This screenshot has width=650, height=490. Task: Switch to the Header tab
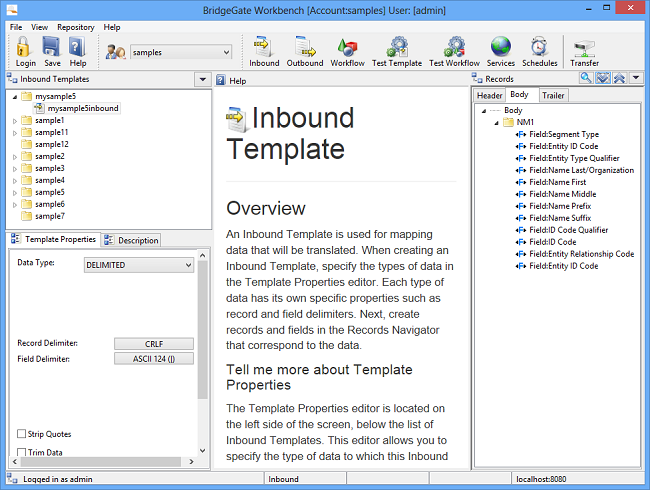[x=490, y=96]
